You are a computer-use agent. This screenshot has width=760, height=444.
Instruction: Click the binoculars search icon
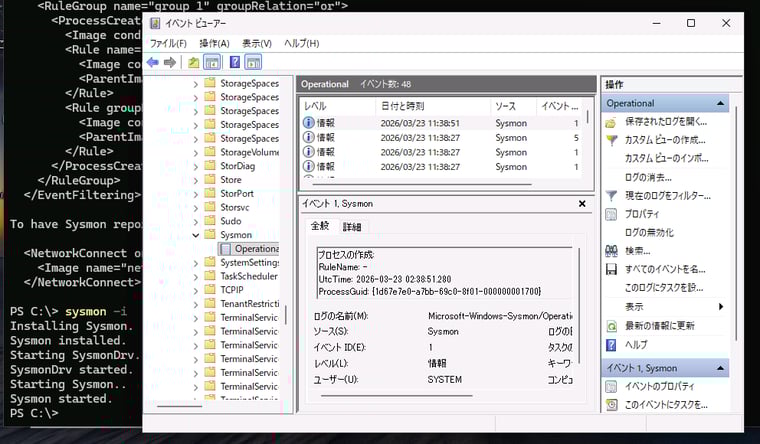coord(611,251)
